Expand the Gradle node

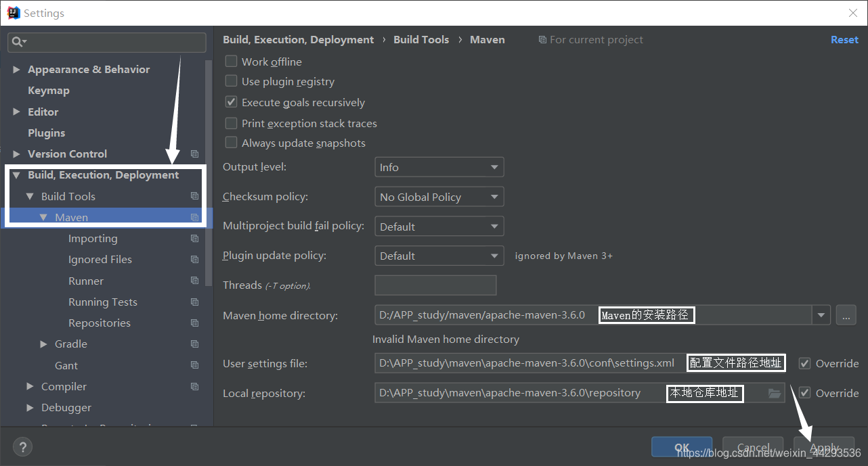pyautogui.click(x=43, y=344)
